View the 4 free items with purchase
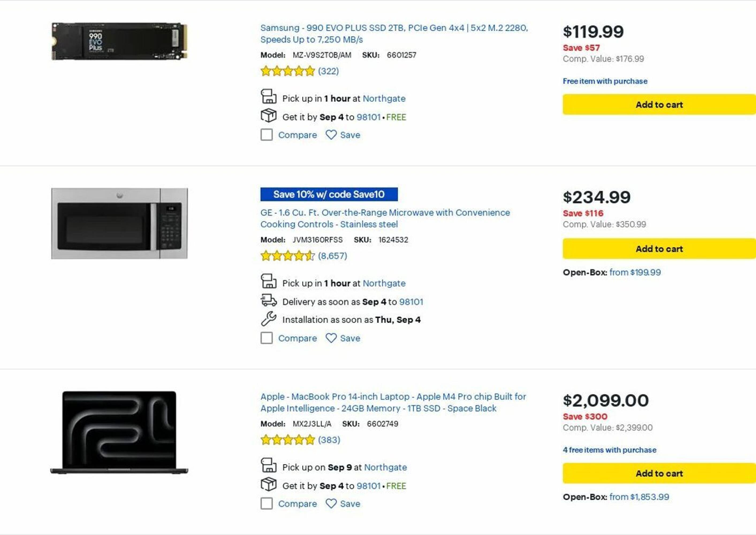The height and width of the screenshot is (535, 756). 609,450
